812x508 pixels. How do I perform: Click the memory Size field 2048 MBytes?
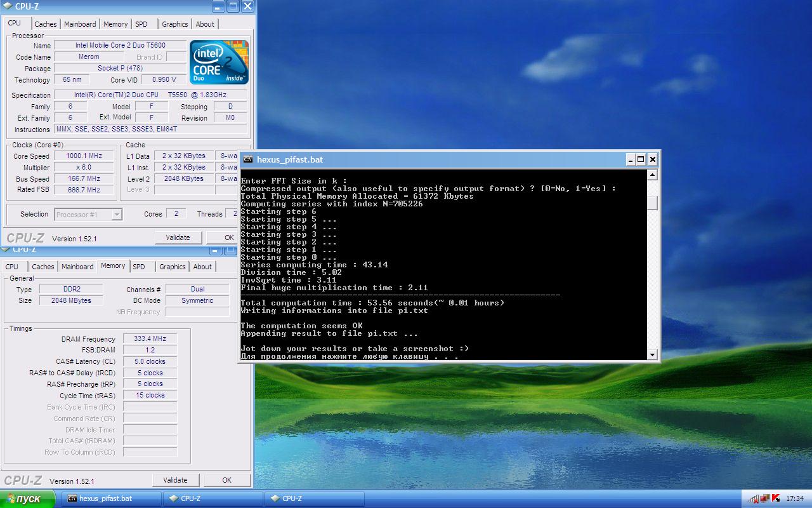(71, 301)
